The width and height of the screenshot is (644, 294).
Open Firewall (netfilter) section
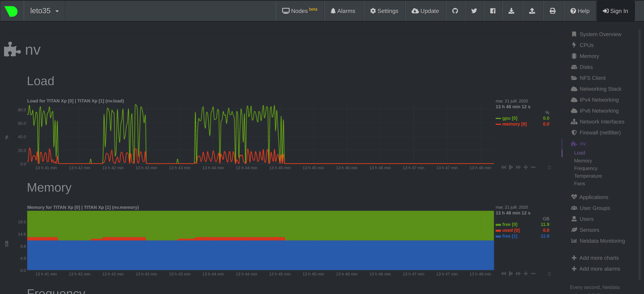(596, 133)
